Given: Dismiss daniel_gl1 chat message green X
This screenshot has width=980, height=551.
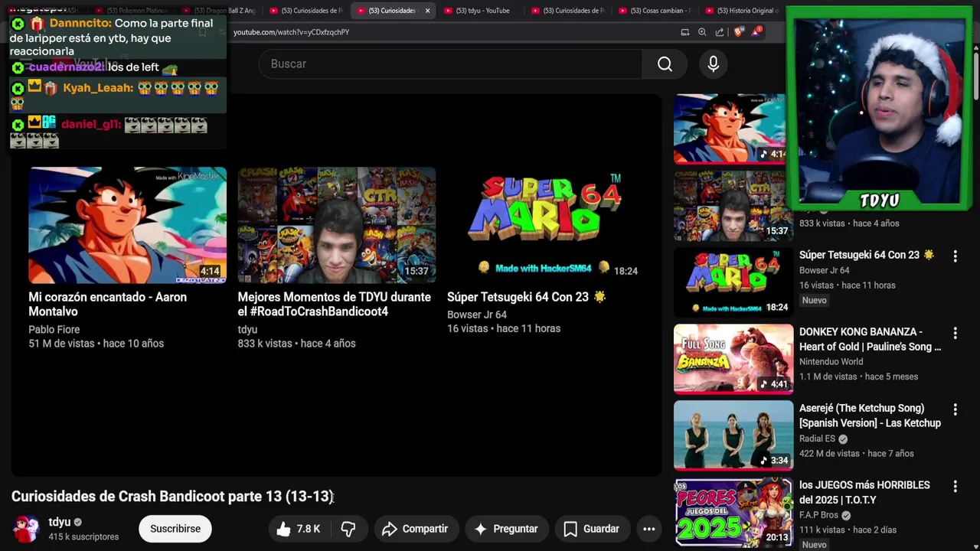Looking at the screenshot, I should tap(18, 124).
